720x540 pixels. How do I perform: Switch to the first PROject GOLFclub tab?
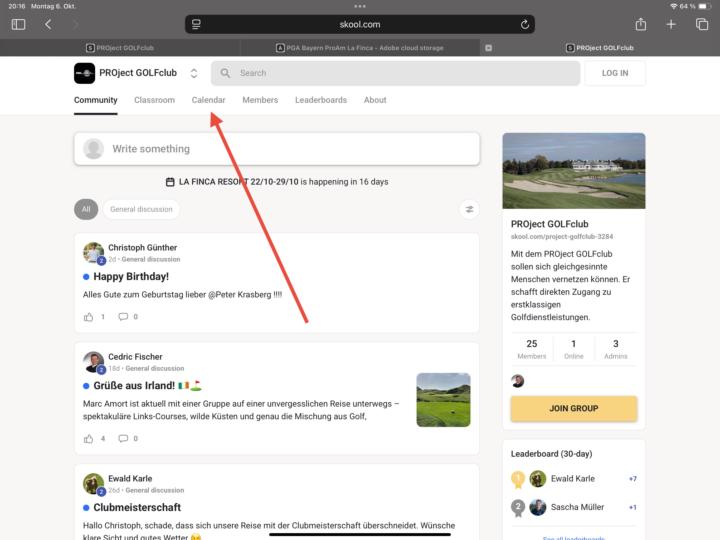[120, 48]
